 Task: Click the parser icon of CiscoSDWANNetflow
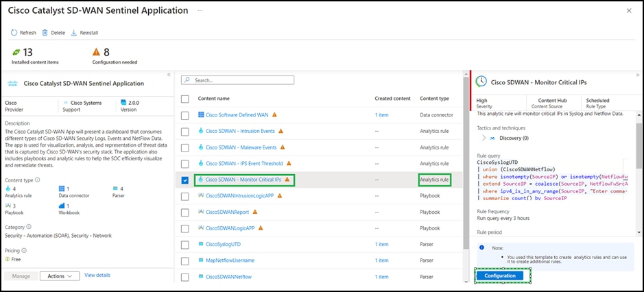pyautogui.click(x=201, y=276)
